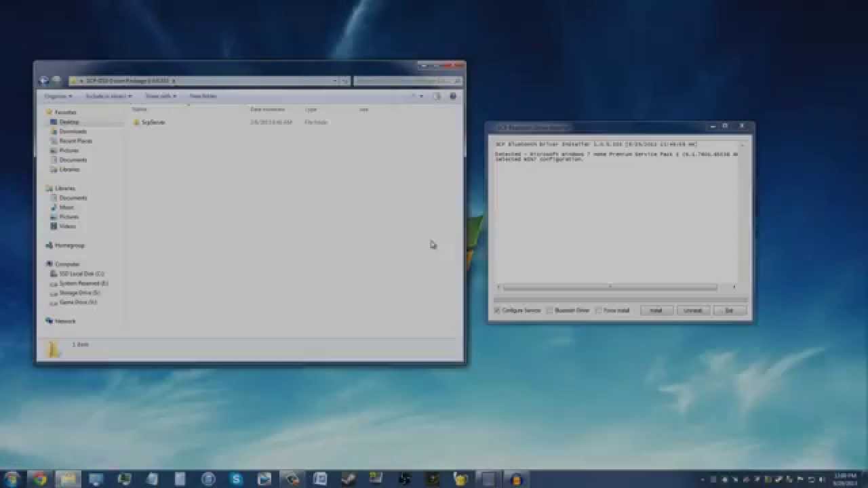This screenshot has width=868, height=488.
Task: Open SSD Local Disk (C:) in sidebar
Action: click(x=81, y=274)
